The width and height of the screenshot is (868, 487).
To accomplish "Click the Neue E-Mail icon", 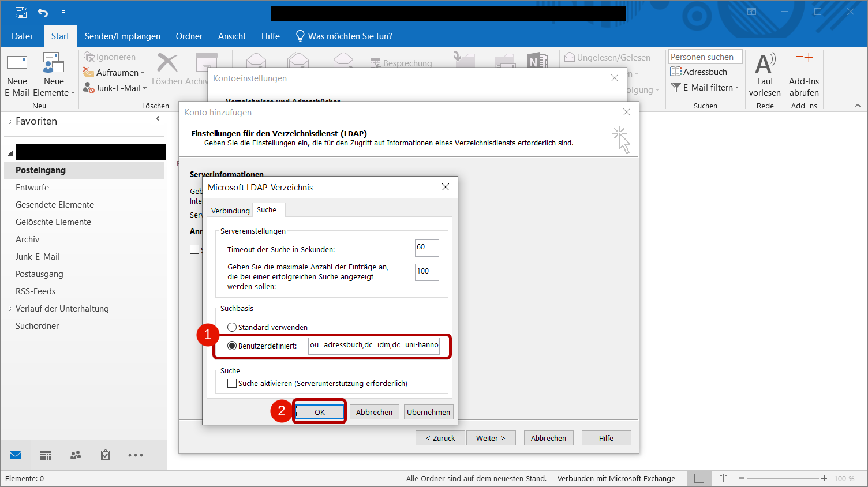I will [x=17, y=63].
